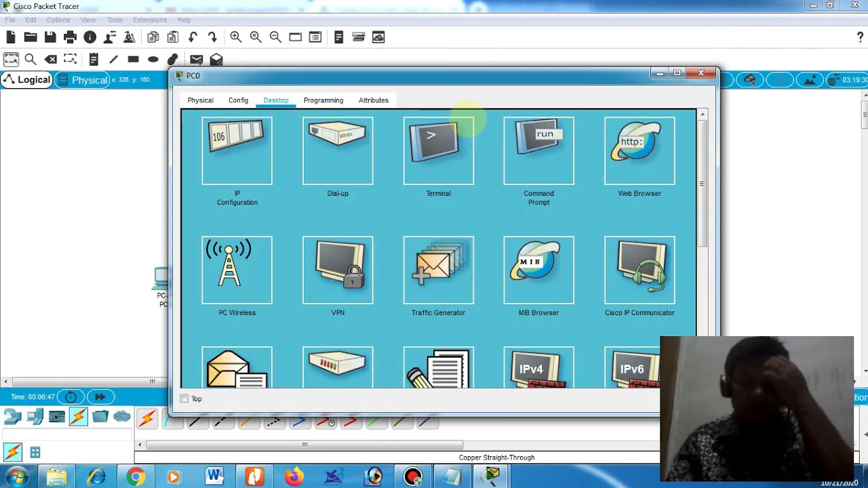868x488 pixels.
Task: Select the Draw Ellipse tool
Action: tap(153, 60)
